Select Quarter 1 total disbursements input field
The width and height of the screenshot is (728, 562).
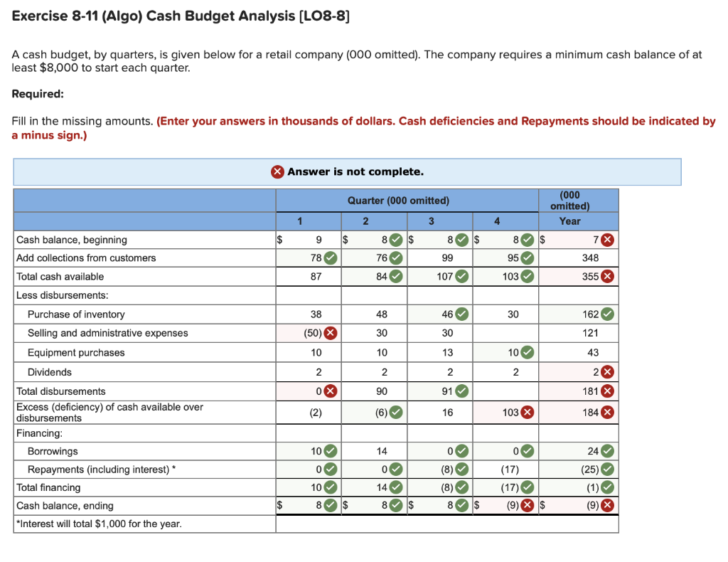[309, 391]
